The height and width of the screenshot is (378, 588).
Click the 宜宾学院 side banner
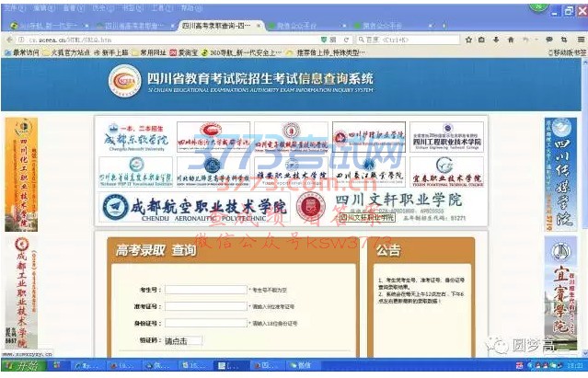[562, 294]
